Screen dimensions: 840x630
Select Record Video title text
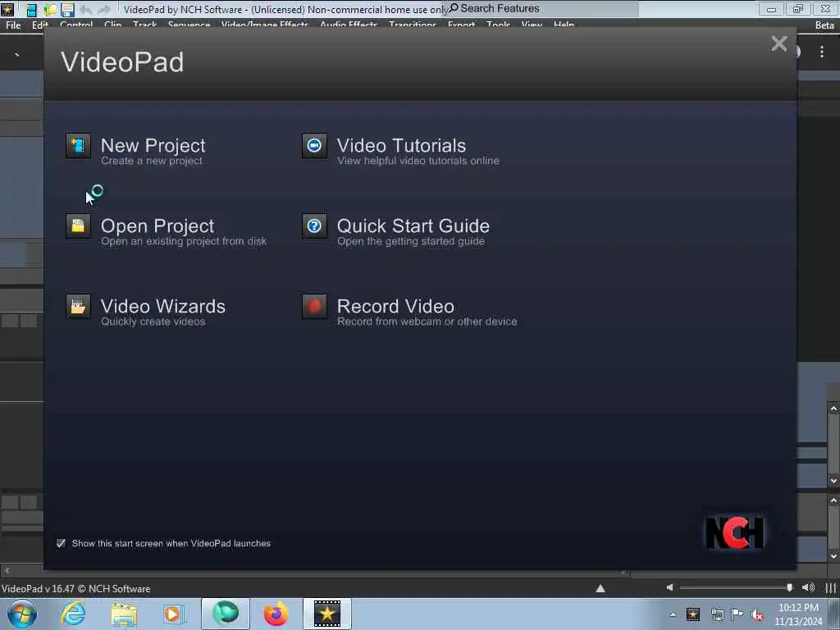395,306
